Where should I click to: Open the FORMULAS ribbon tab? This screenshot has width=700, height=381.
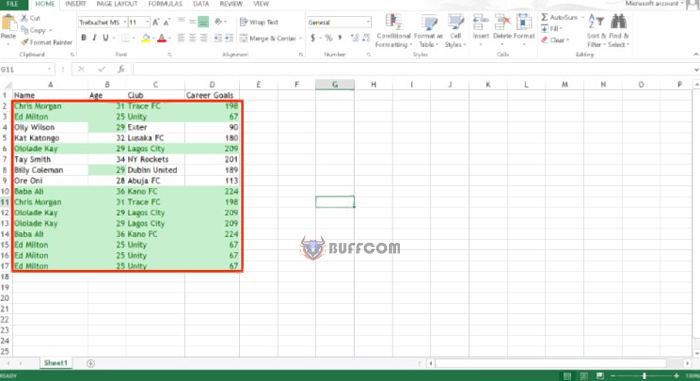click(165, 4)
